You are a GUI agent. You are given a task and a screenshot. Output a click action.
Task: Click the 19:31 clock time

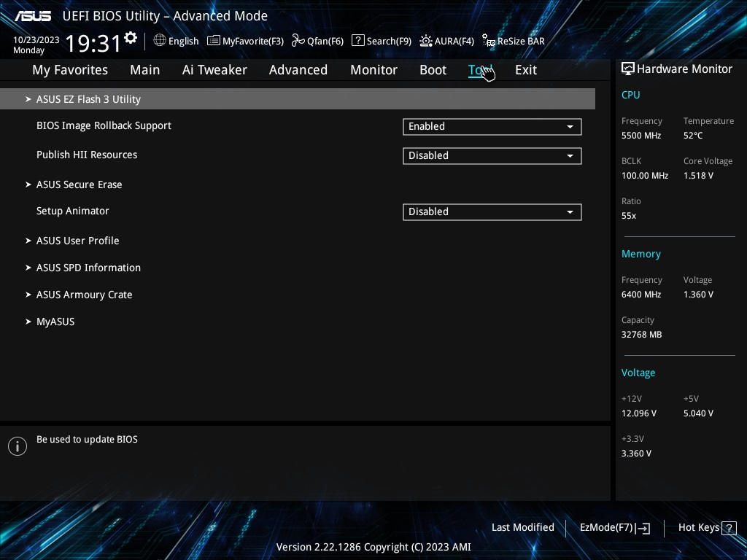[x=93, y=44]
